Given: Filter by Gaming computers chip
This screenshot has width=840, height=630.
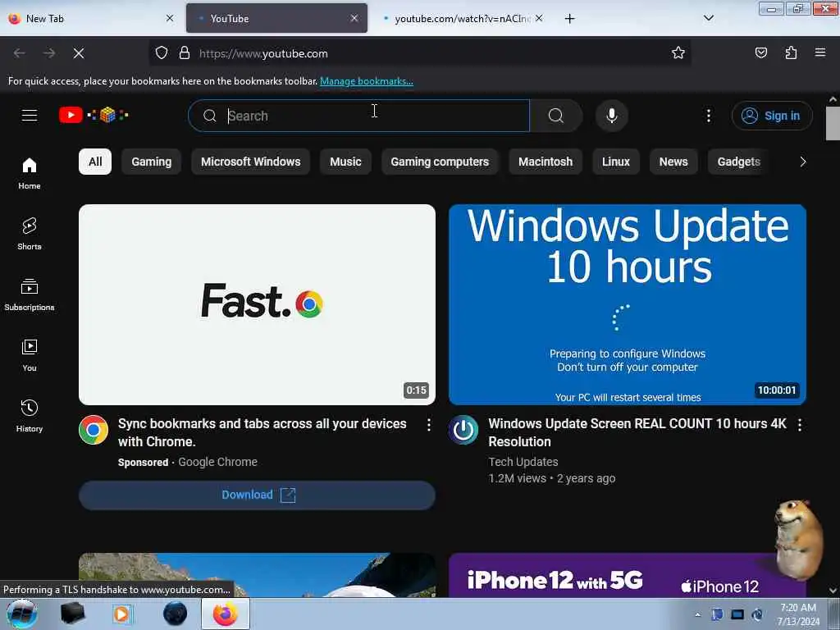Looking at the screenshot, I should coord(440,162).
